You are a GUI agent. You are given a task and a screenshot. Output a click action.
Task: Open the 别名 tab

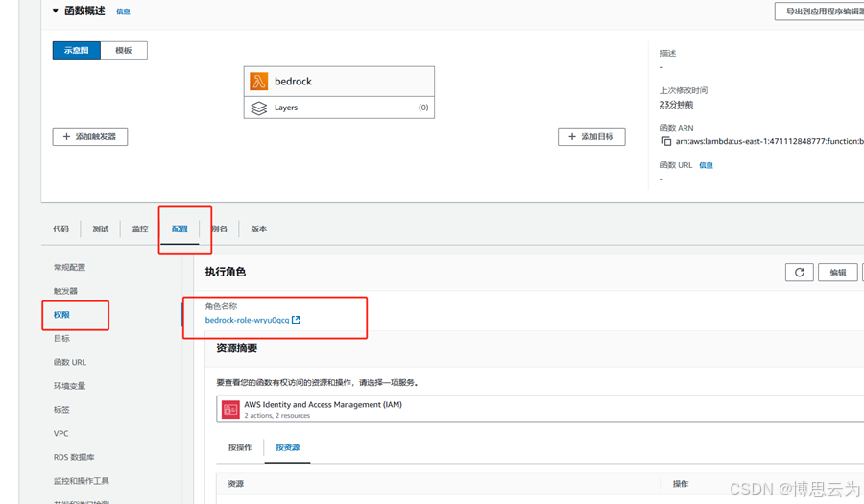point(219,228)
